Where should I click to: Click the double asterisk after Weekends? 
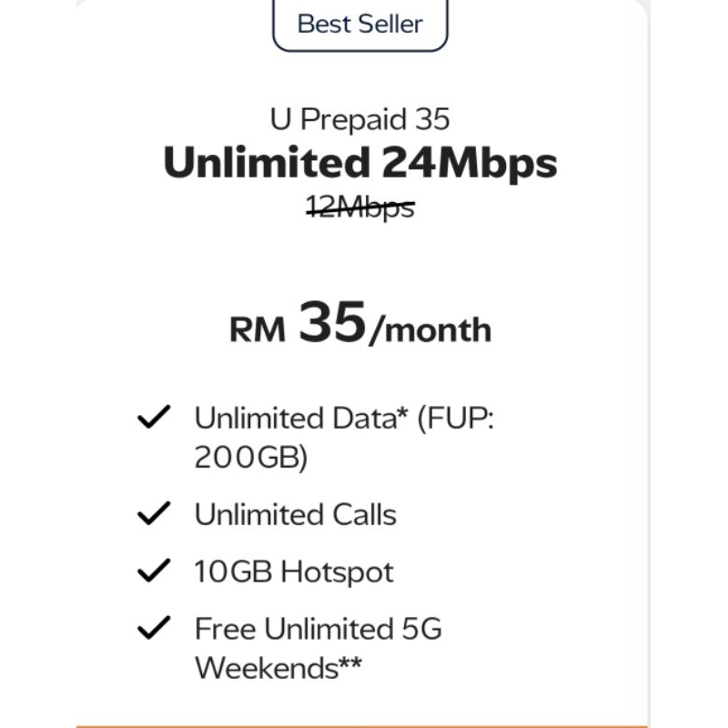[349, 664]
